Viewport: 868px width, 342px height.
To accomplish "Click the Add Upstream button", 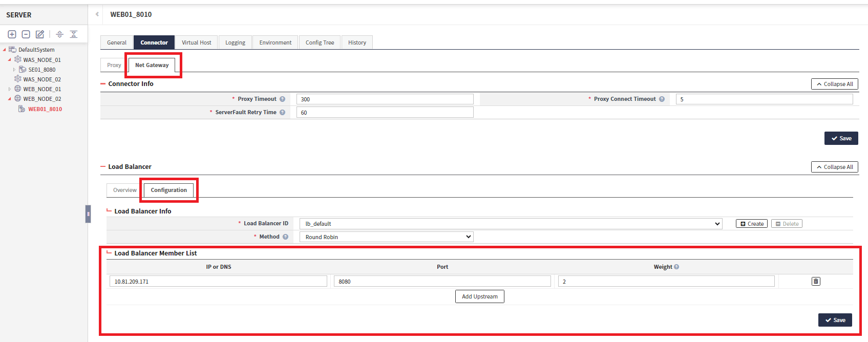I will pos(479,296).
